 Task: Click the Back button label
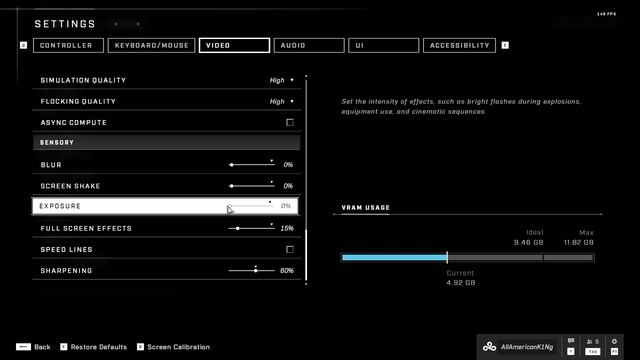click(42, 347)
